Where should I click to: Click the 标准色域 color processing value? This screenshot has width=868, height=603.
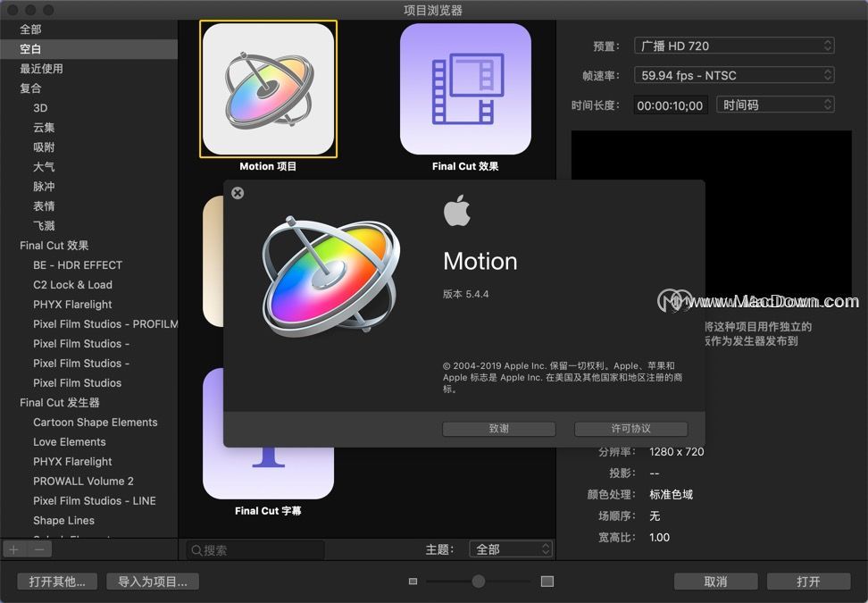click(671, 495)
